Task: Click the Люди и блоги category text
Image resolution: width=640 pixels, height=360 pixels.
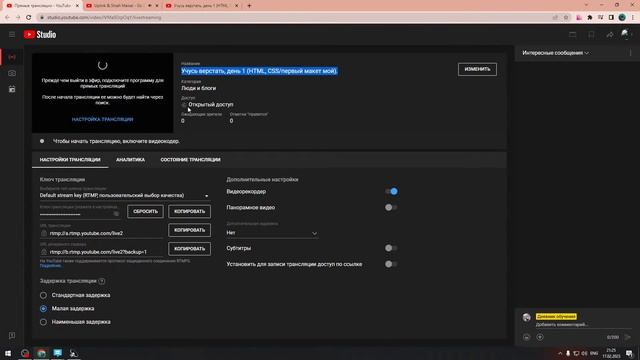Action: [198, 88]
